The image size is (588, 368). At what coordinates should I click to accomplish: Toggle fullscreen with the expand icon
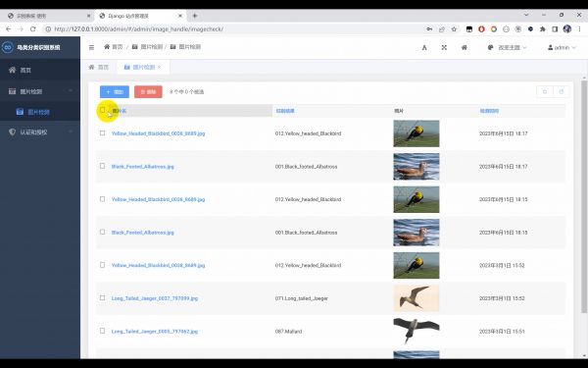coord(444,47)
